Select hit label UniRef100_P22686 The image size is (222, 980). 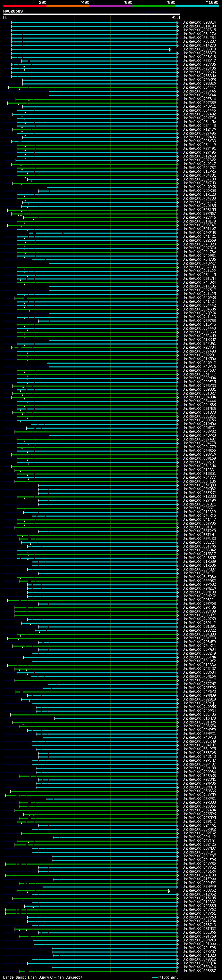pyautogui.click(x=199, y=72)
